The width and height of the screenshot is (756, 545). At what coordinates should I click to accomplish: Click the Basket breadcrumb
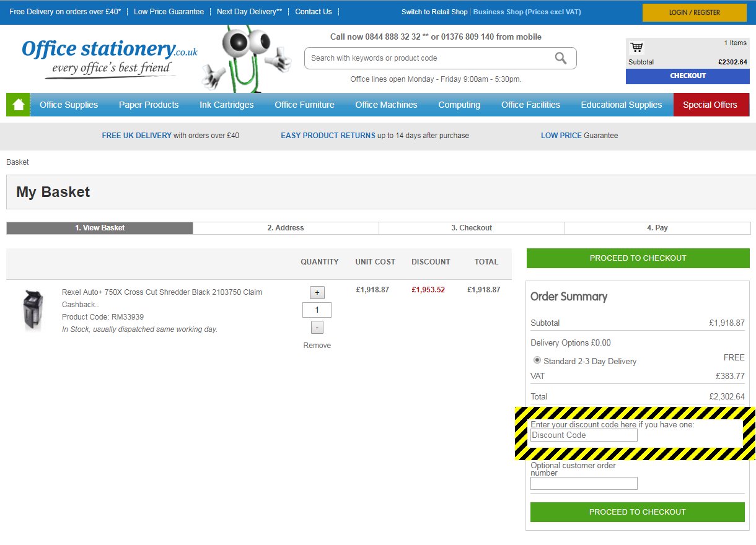pos(17,162)
